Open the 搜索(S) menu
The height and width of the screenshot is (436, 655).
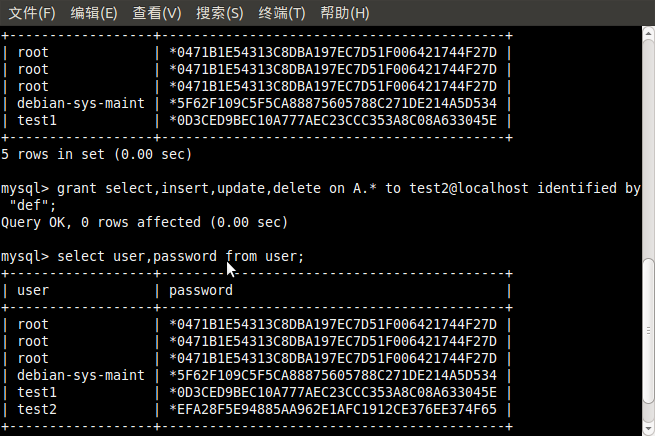pos(220,13)
